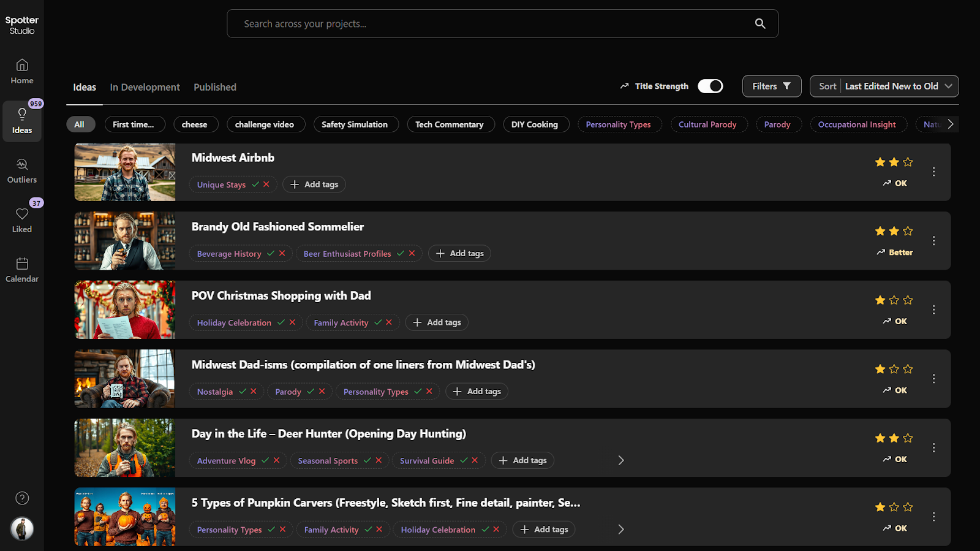Switch to the Ideas tab
This screenshot has height=551, width=980.
click(x=85, y=87)
